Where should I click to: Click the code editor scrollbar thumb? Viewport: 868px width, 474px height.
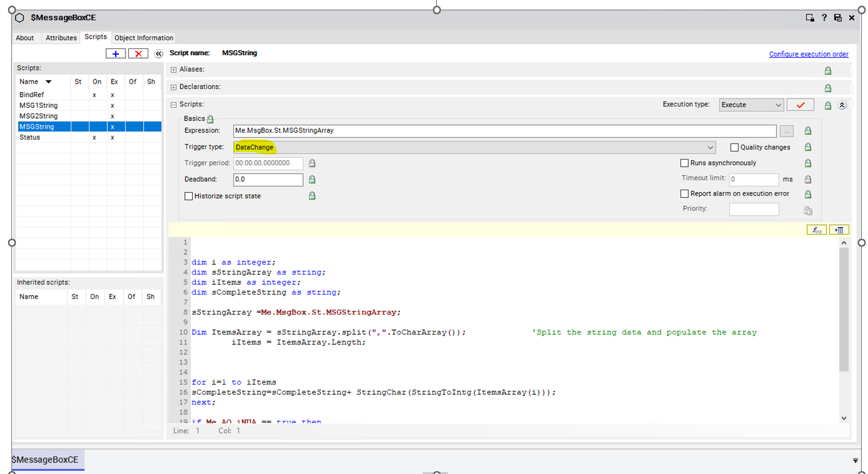[x=843, y=309]
